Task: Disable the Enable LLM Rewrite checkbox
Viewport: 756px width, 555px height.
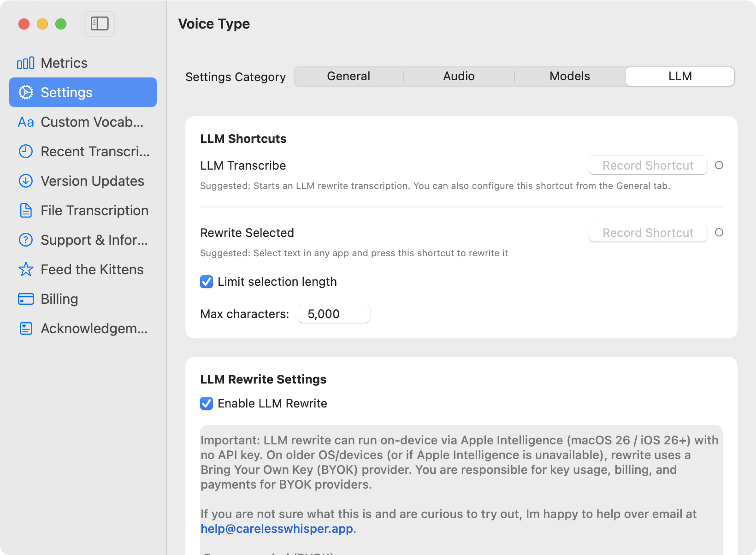Action: 207,403
